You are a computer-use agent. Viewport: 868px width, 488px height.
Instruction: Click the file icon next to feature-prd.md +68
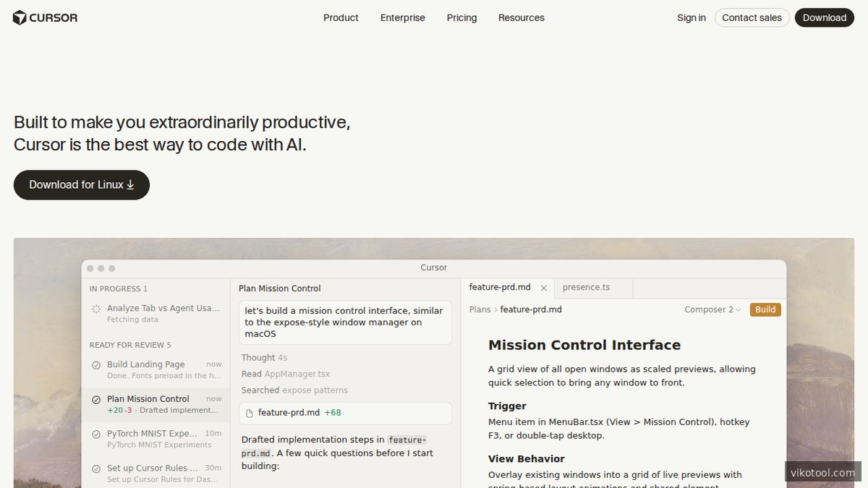(250, 413)
